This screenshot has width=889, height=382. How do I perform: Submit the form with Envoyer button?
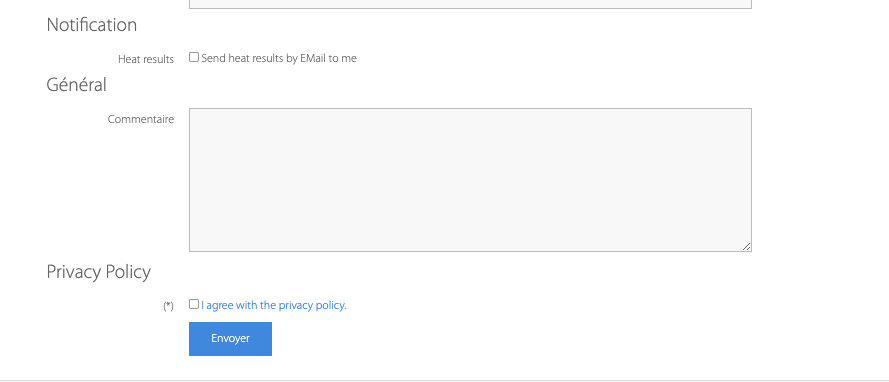point(230,339)
